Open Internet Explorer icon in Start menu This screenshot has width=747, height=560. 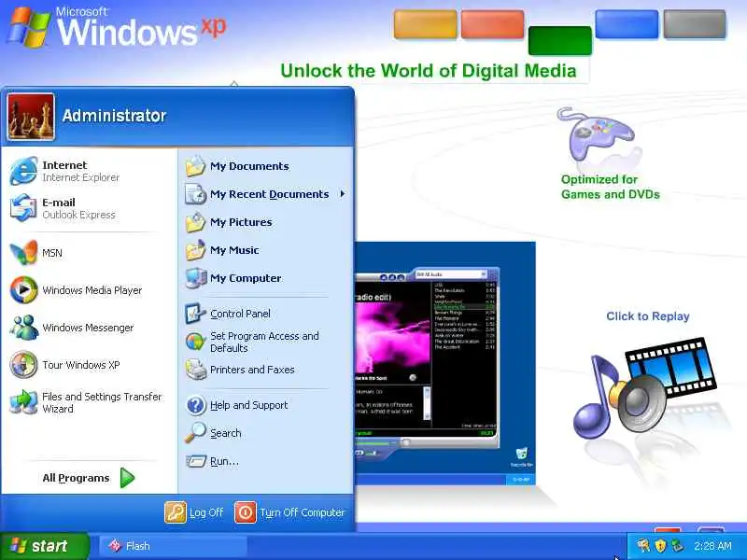(x=23, y=171)
